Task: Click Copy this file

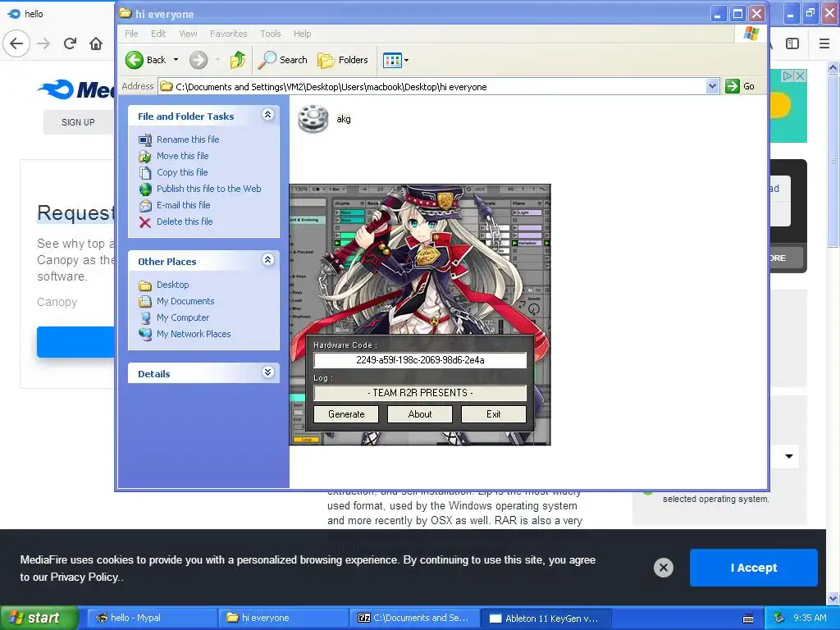Action: (x=182, y=172)
